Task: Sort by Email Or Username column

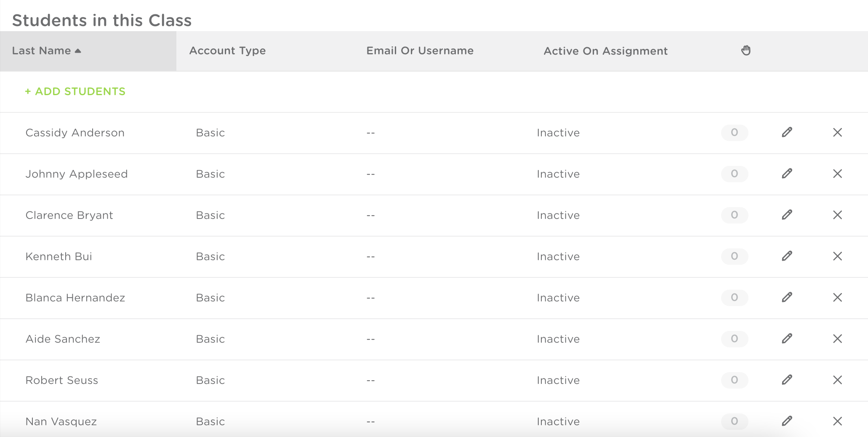Action: [420, 51]
